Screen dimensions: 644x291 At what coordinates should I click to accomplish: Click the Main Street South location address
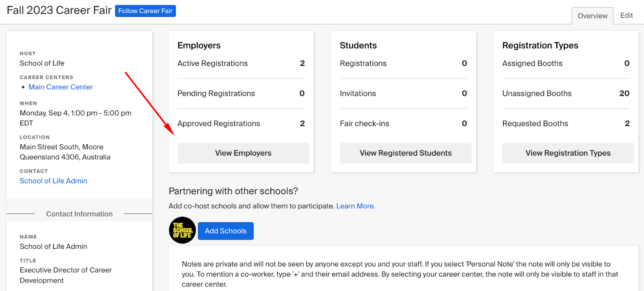[x=65, y=152]
